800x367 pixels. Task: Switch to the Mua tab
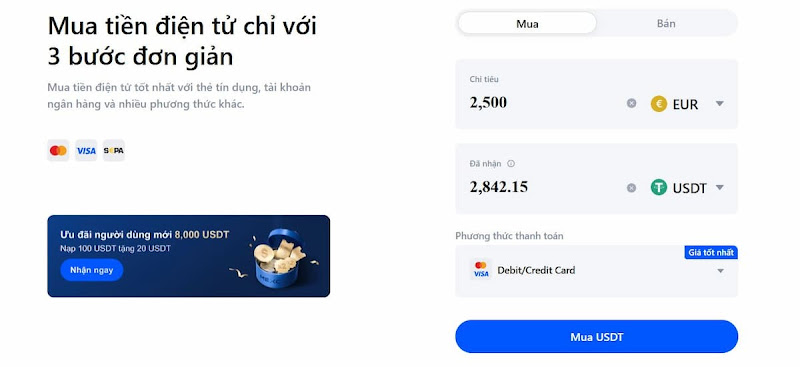tap(527, 23)
